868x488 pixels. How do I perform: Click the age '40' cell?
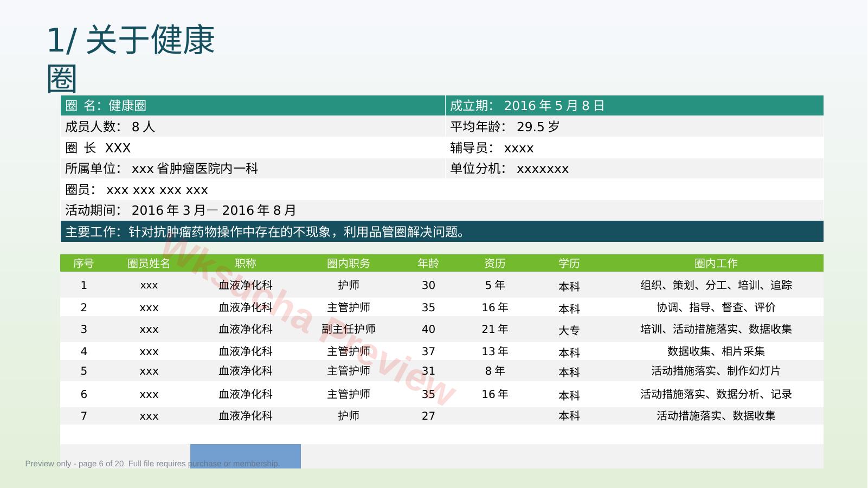pyautogui.click(x=428, y=329)
